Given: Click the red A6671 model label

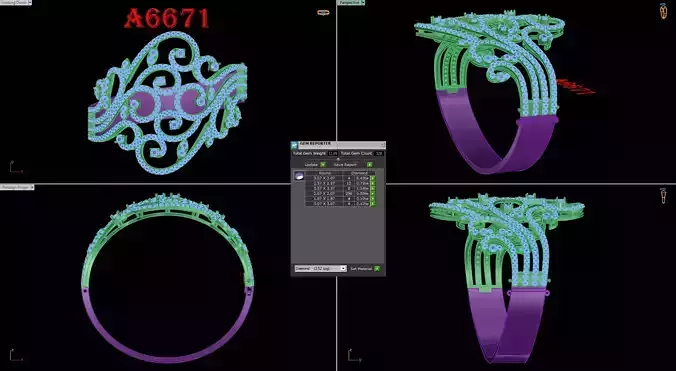Looking at the screenshot, I should point(167,19).
